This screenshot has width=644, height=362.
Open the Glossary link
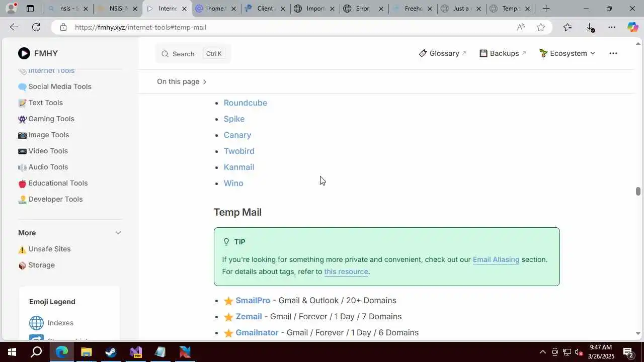click(x=443, y=53)
